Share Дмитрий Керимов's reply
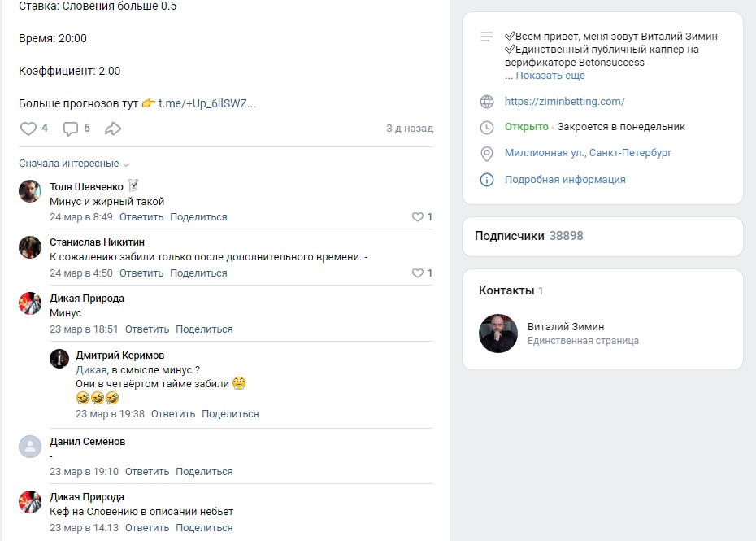This screenshot has width=756, height=541. pos(230,414)
